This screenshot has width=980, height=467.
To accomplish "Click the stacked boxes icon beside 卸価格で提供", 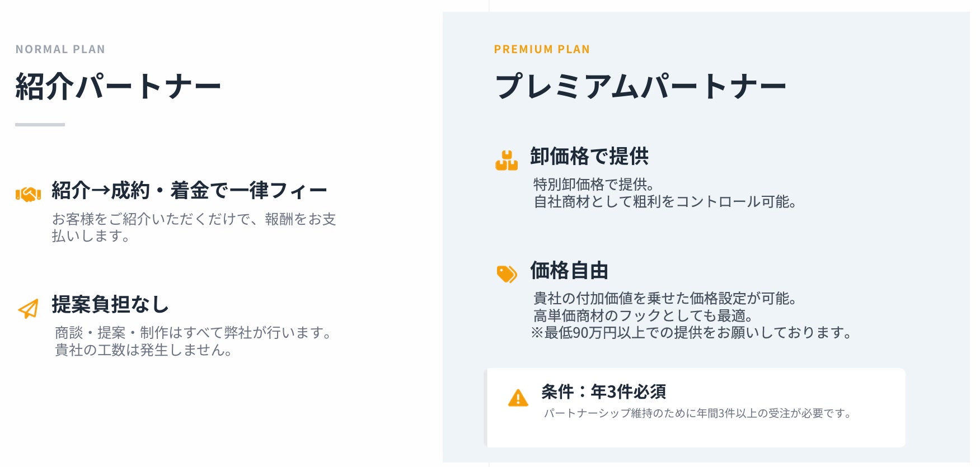I will (x=507, y=161).
